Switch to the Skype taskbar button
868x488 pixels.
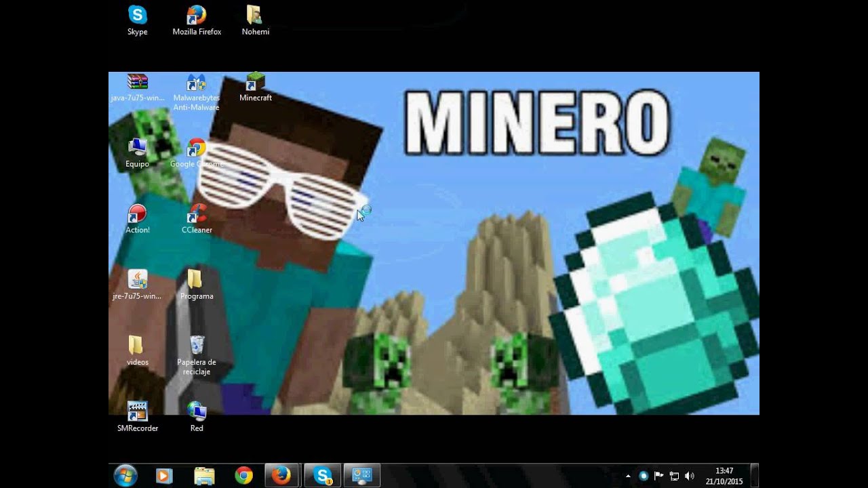pos(322,476)
